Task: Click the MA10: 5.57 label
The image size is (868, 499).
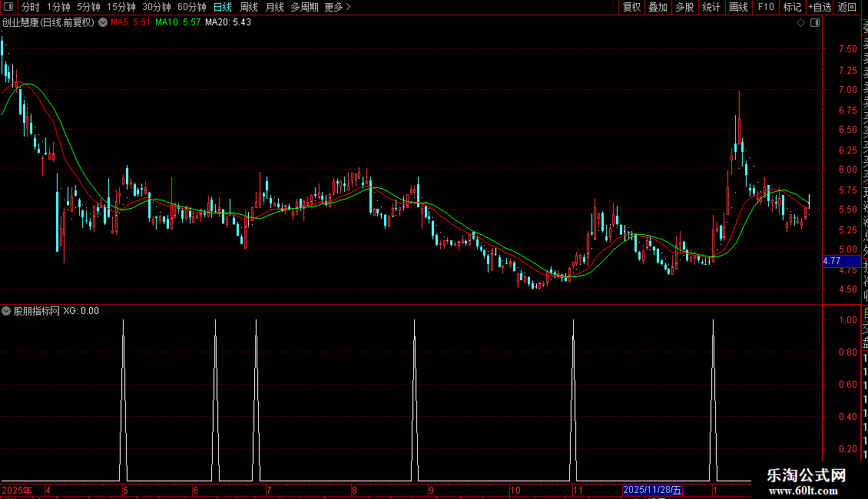Action: [177, 22]
